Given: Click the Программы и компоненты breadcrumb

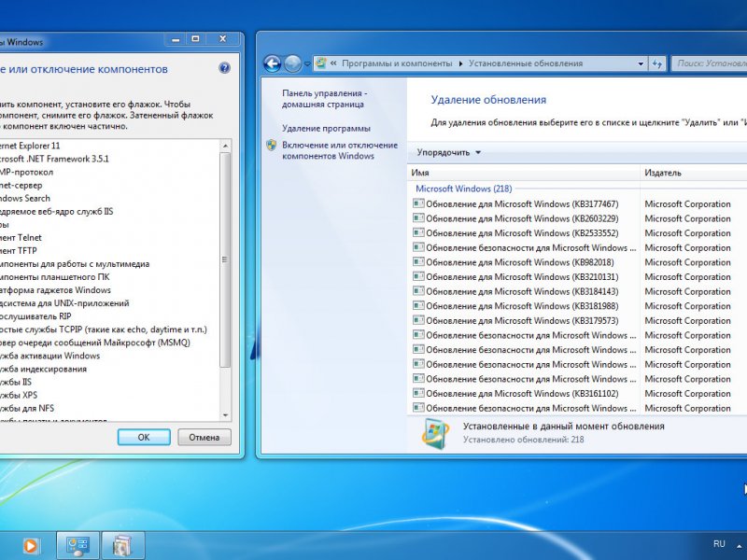Looking at the screenshot, I should click(x=397, y=63).
